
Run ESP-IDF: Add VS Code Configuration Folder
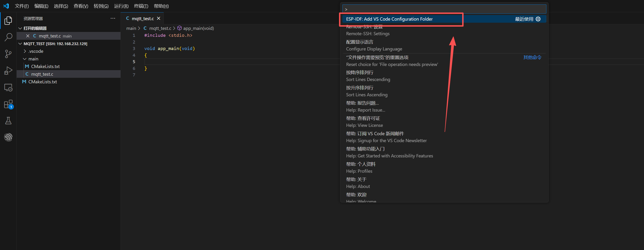coord(389,19)
